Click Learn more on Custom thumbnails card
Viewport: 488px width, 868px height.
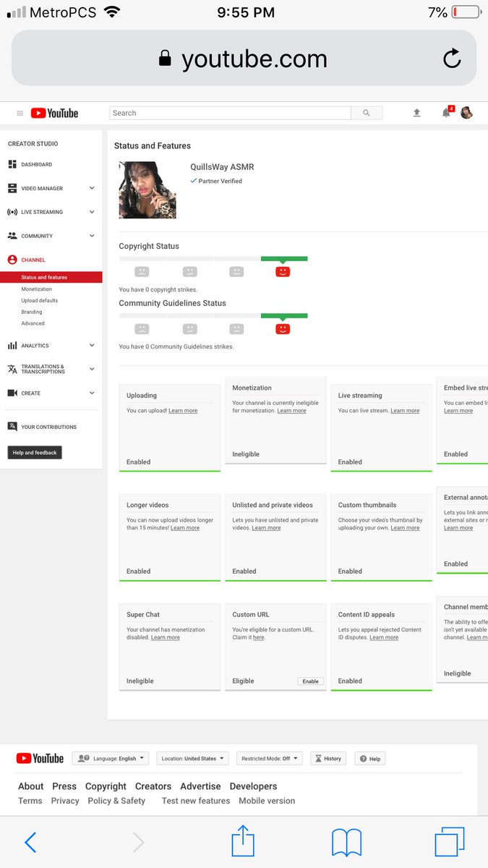(405, 528)
